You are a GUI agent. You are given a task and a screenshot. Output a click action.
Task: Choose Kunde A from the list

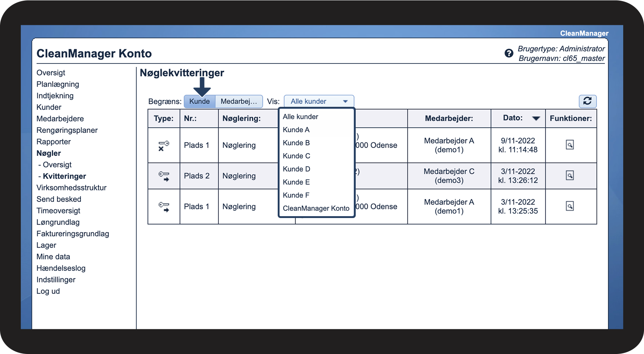point(296,130)
